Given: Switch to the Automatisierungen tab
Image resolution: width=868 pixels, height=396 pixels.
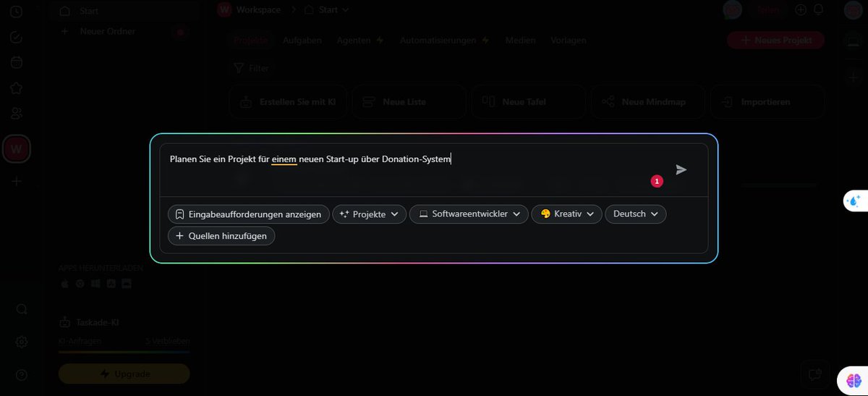Looking at the screenshot, I should pos(444,41).
